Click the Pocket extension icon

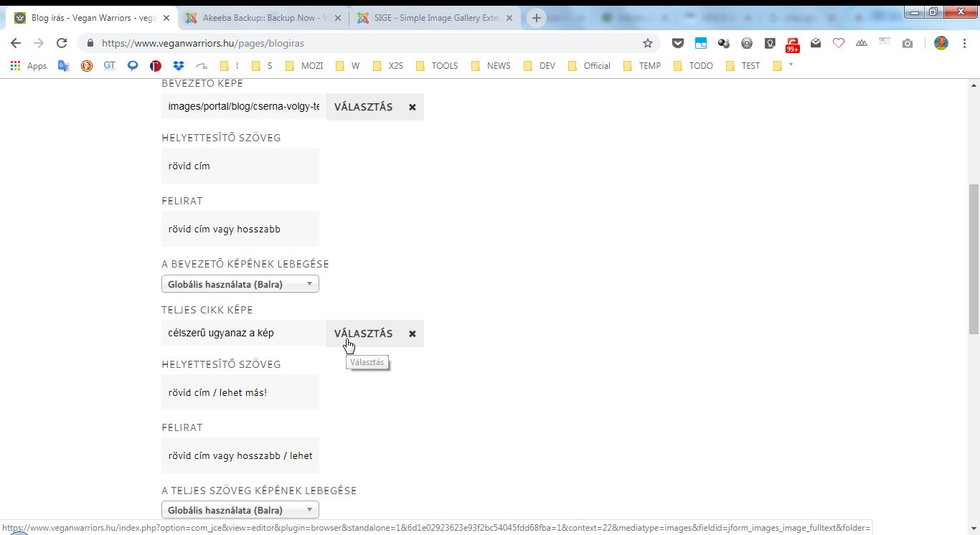pyautogui.click(x=677, y=43)
